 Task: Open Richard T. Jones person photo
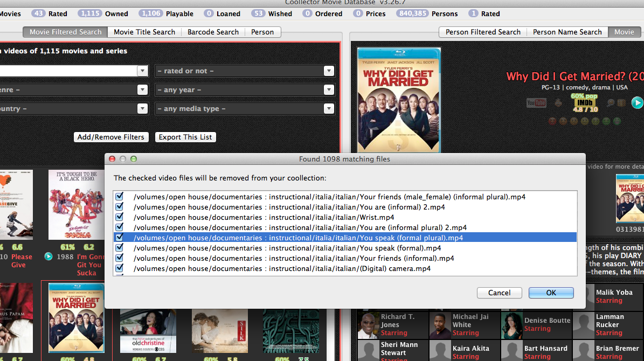click(x=368, y=325)
